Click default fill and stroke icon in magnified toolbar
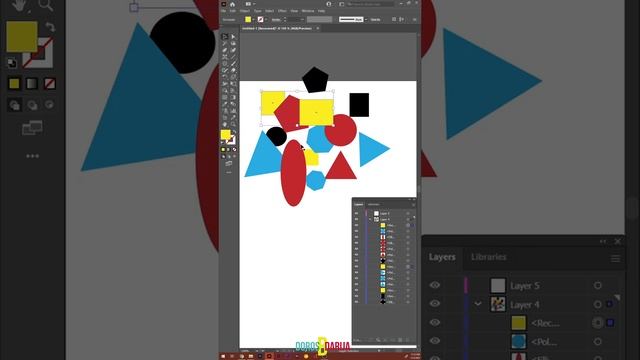The image size is (640, 360). tap(12, 63)
